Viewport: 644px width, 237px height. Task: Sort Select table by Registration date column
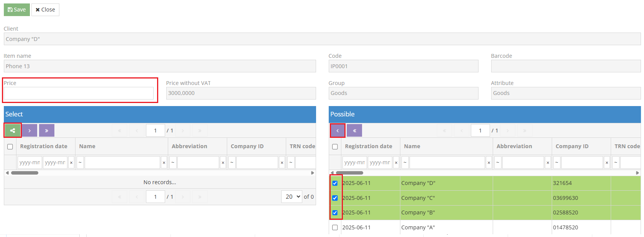click(44, 146)
